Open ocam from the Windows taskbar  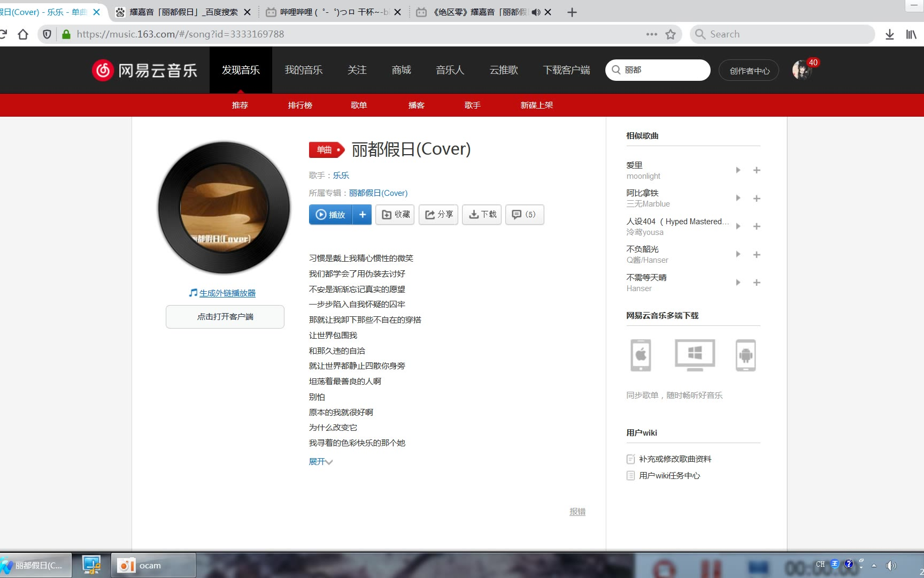[153, 566]
